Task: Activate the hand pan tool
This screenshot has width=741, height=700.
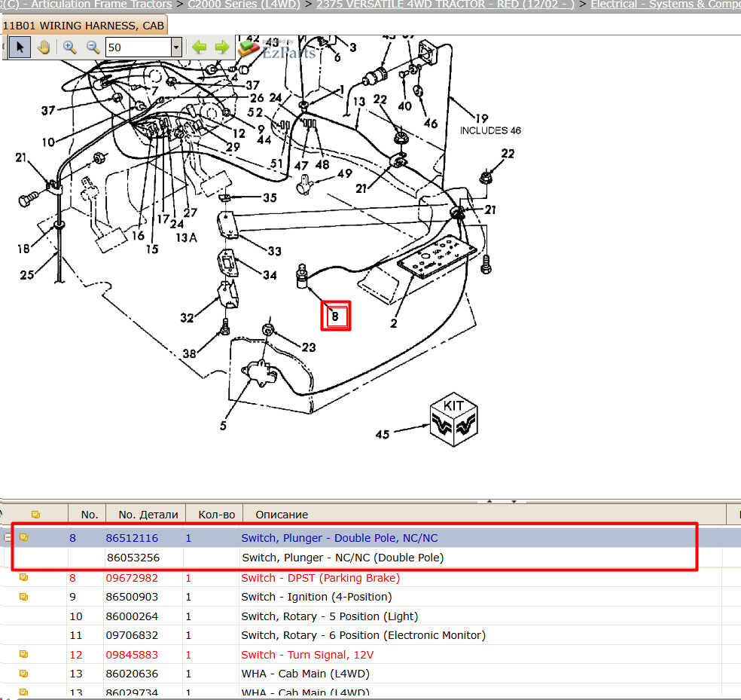Action: click(44, 47)
